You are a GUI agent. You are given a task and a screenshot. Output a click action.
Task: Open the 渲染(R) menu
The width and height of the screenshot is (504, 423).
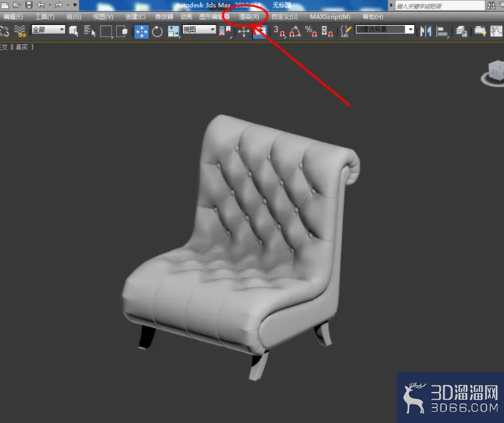click(249, 16)
